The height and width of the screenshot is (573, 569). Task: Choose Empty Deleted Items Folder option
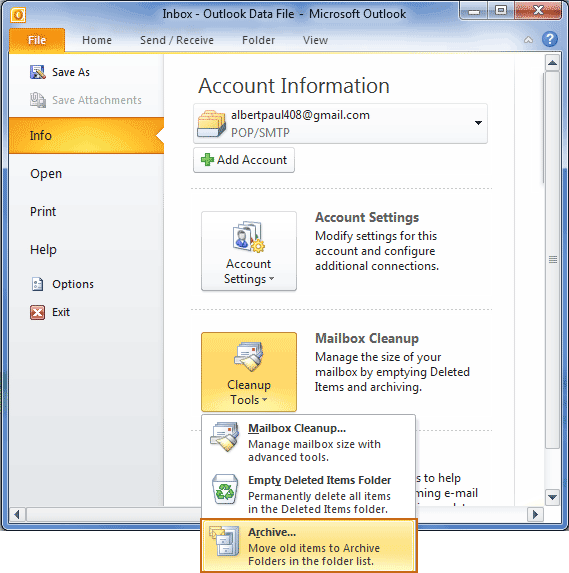(x=308, y=493)
